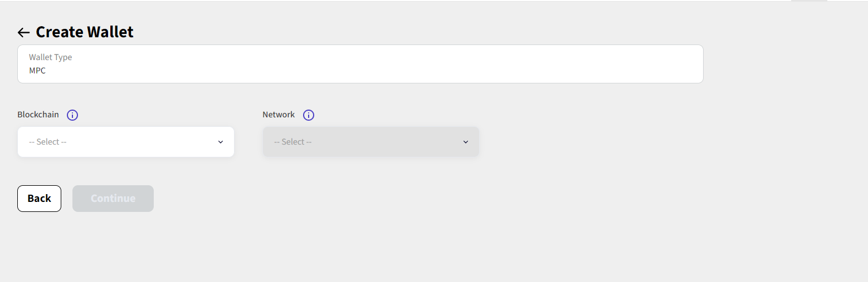868x282 pixels.
Task: Click blank area right of Network dropdown
Action: [x=613, y=142]
